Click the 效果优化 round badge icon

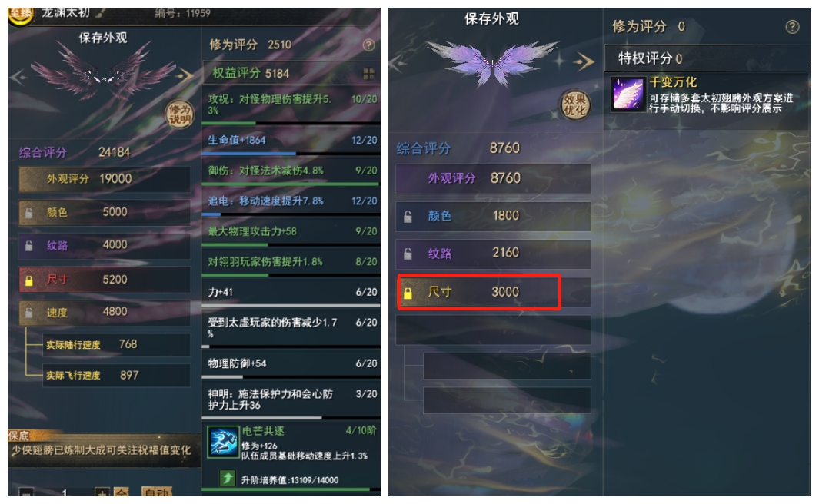(574, 104)
